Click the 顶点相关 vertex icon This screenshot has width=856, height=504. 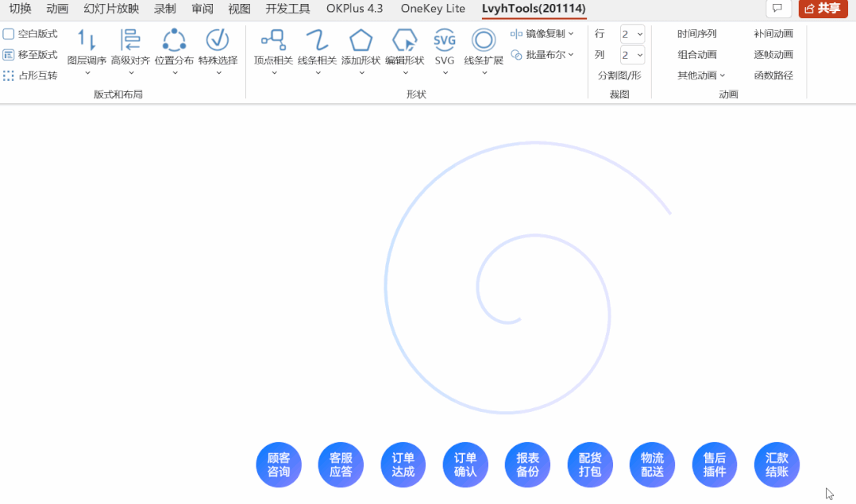273,40
